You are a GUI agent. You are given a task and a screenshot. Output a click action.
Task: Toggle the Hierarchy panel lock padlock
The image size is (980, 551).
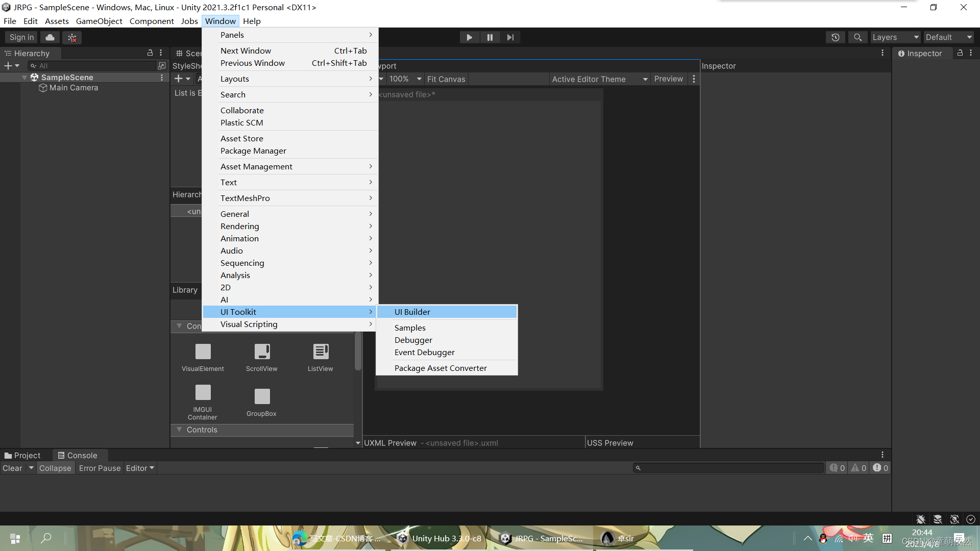pyautogui.click(x=150, y=53)
